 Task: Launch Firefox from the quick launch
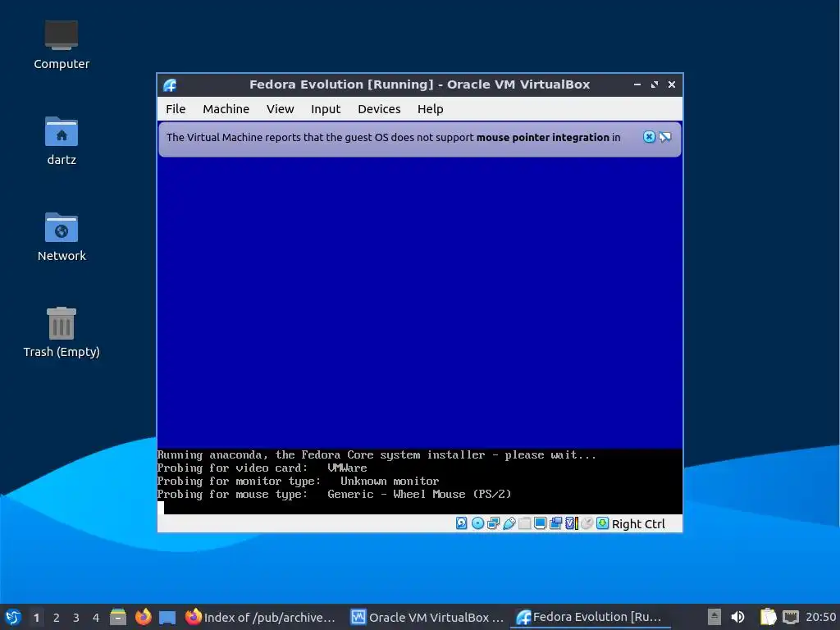(143, 617)
